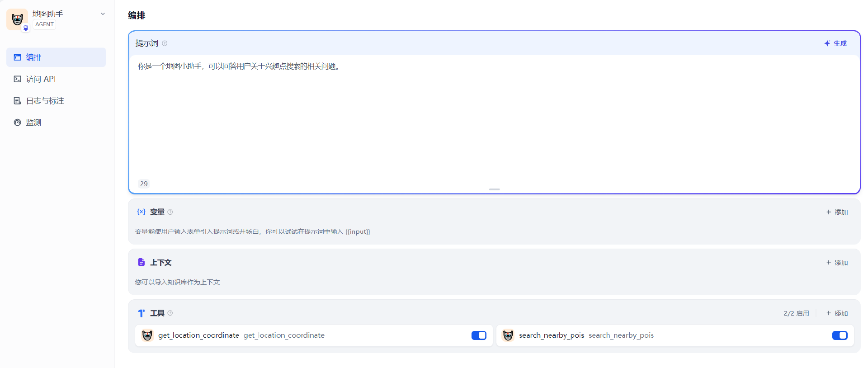Click the 地图助手 app avatar icon
Image resolution: width=868 pixels, height=368 pixels.
(x=17, y=19)
